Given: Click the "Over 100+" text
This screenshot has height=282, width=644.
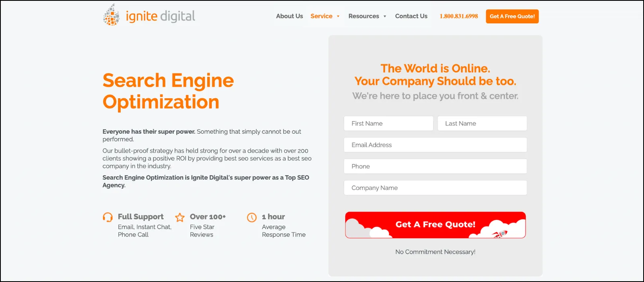Looking at the screenshot, I should (x=208, y=217).
